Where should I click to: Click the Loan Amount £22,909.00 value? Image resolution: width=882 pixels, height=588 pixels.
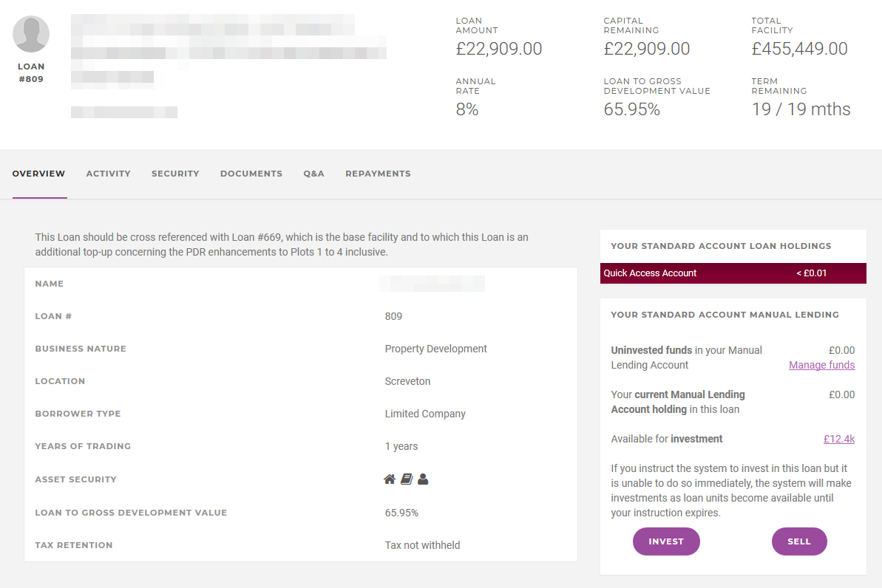click(499, 49)
